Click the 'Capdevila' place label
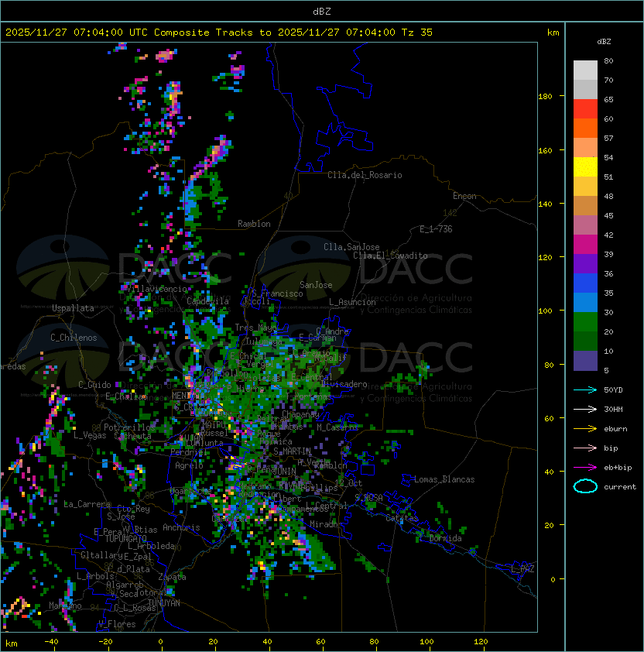 click(207, 301)
